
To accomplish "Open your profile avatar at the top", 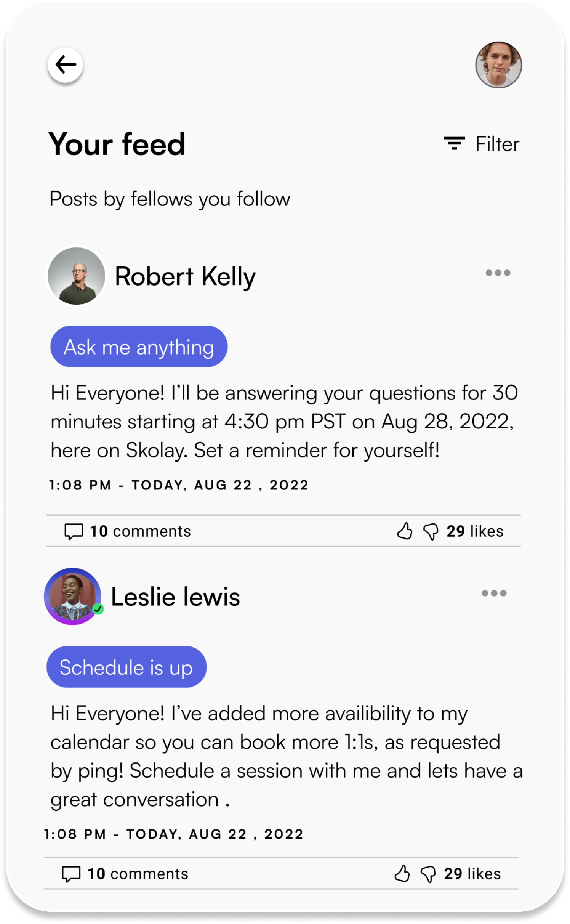I will [x=498, y=65].
